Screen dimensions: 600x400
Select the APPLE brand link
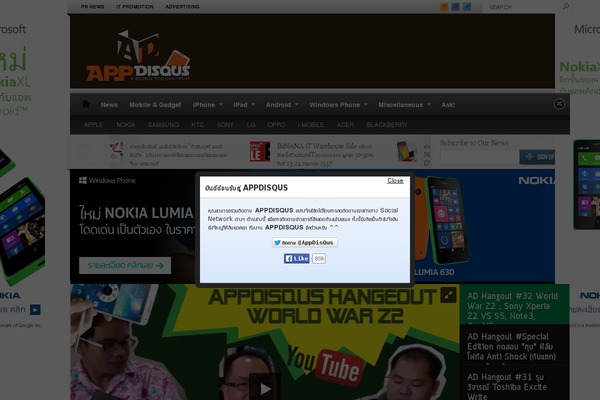click(x=93, y=125)
